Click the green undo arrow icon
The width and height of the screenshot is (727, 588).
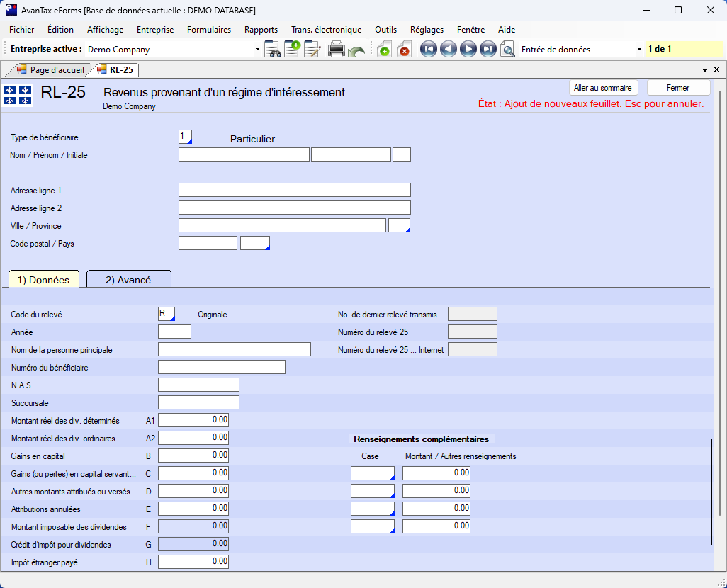click(356, 50)
